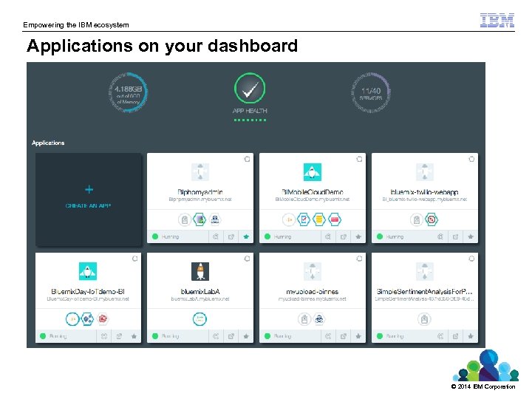Viewport: 532px width, 399px height.
Task: Open the BluemixDay-IoTdemo-BI app name link
Action: (88, 291)
